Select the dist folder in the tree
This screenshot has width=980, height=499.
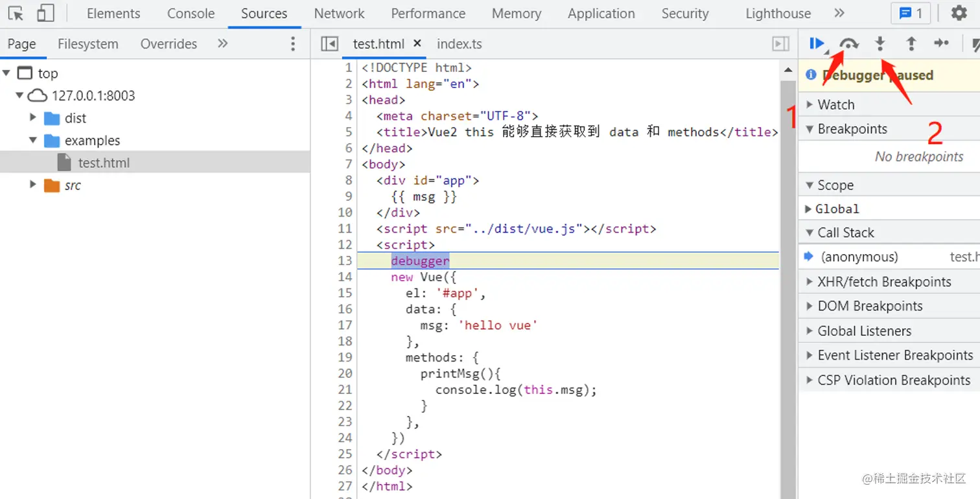pyautogui.click(x=75, y=118)
